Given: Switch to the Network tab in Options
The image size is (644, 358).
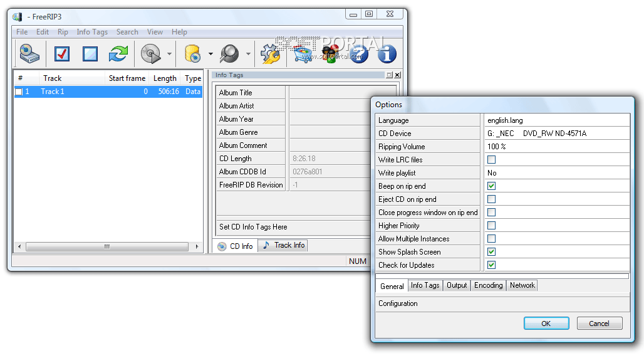Looking at the screenshot, I should click(522, 285).
